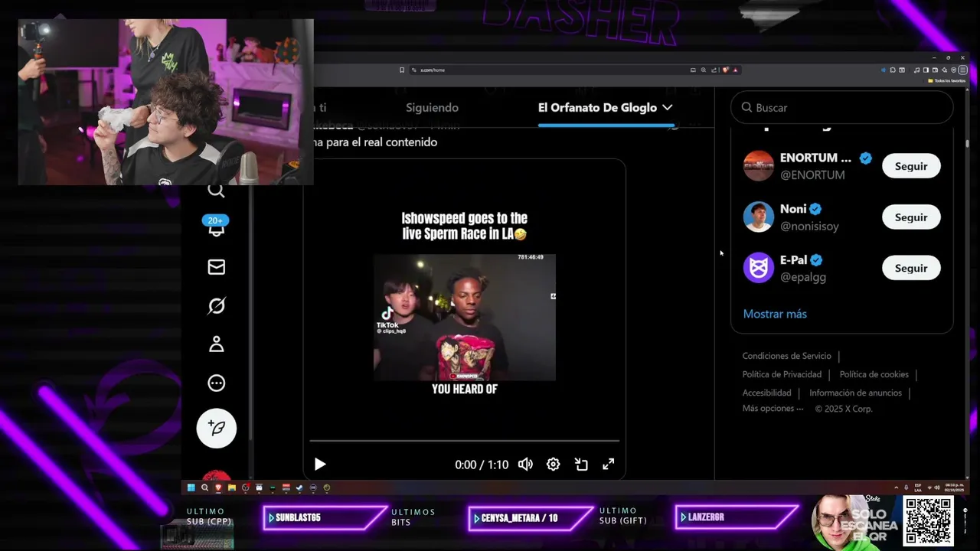Open browser hamburger menu
The width and height of the screenshot is (980, 551).
pos(963,70)
